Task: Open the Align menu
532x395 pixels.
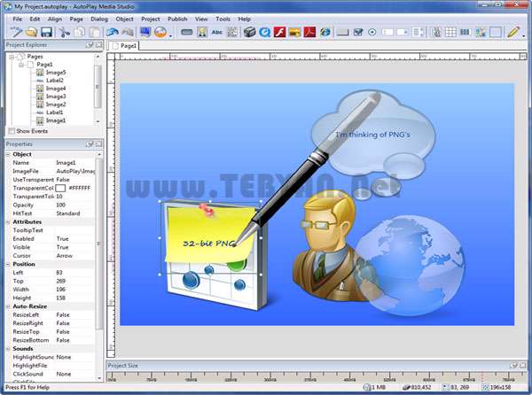Action: 55,19
